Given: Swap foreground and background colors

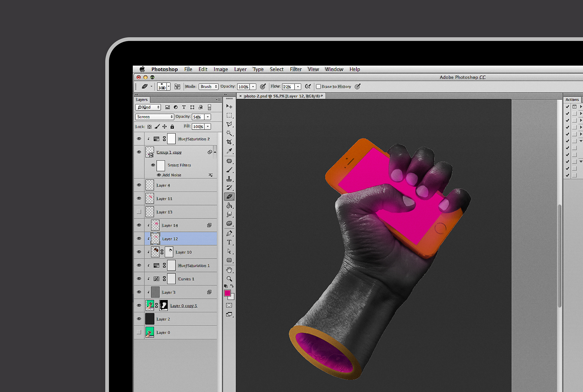Looking at the screenshot, I should coord(232,286).
